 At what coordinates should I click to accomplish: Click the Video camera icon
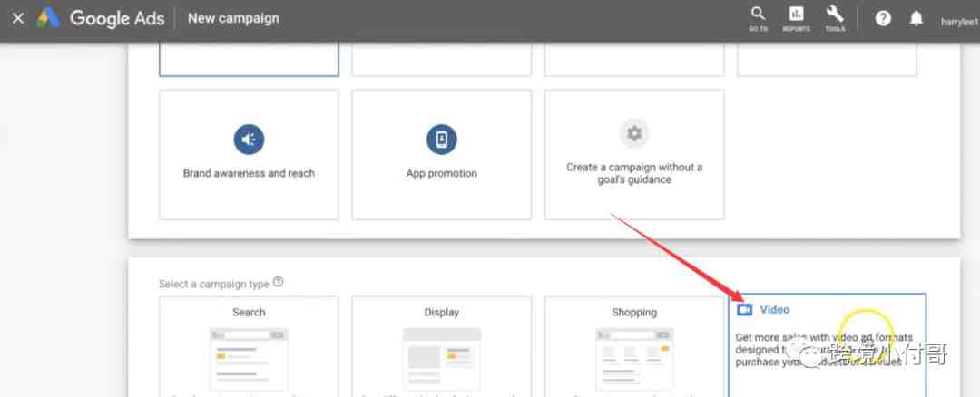pyautogui.click(x=744, y=310)
